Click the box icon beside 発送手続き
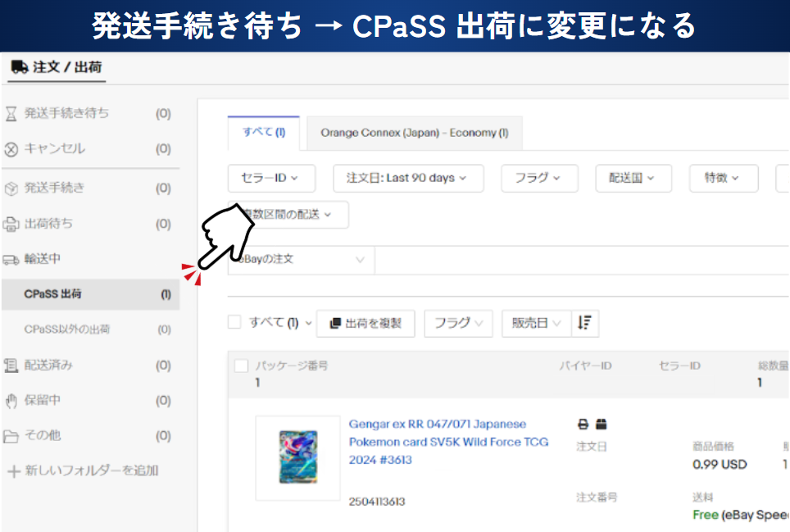The height and width of the screenshot is (532, 790). [x=11, y=189]
